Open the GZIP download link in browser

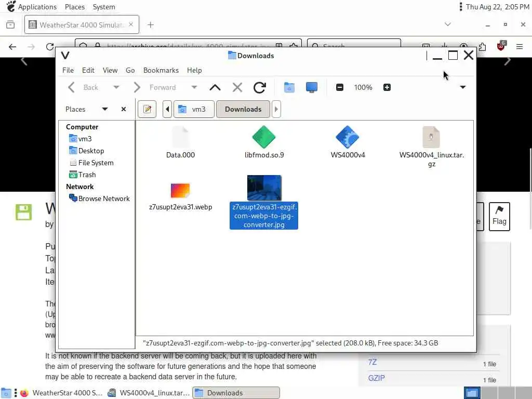[x=376, y=378]
